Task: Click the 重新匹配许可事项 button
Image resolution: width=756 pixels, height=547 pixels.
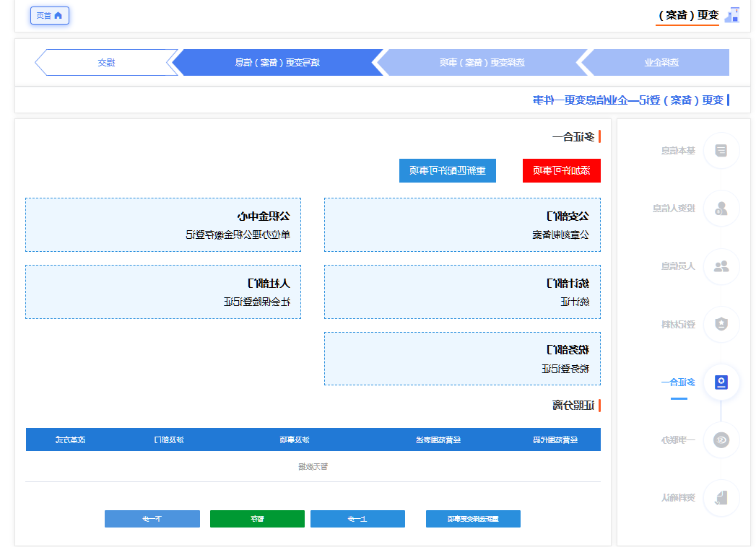Action: [448, 170]
